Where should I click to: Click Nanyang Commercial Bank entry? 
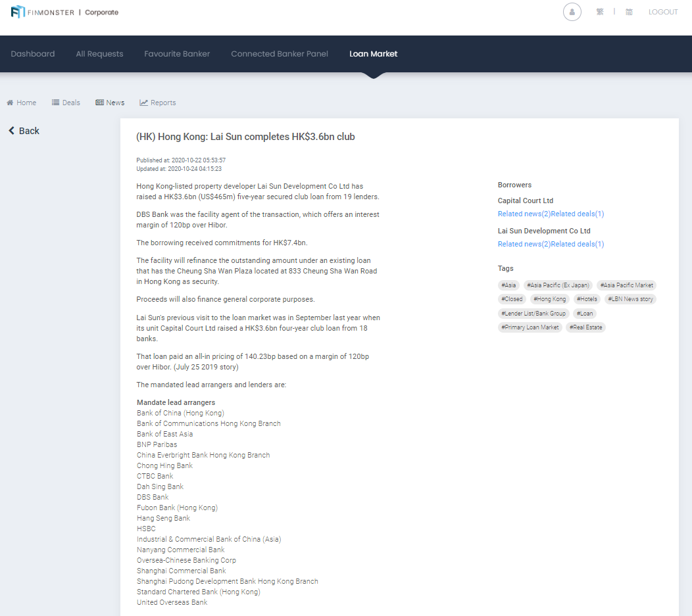coord(180,550)
